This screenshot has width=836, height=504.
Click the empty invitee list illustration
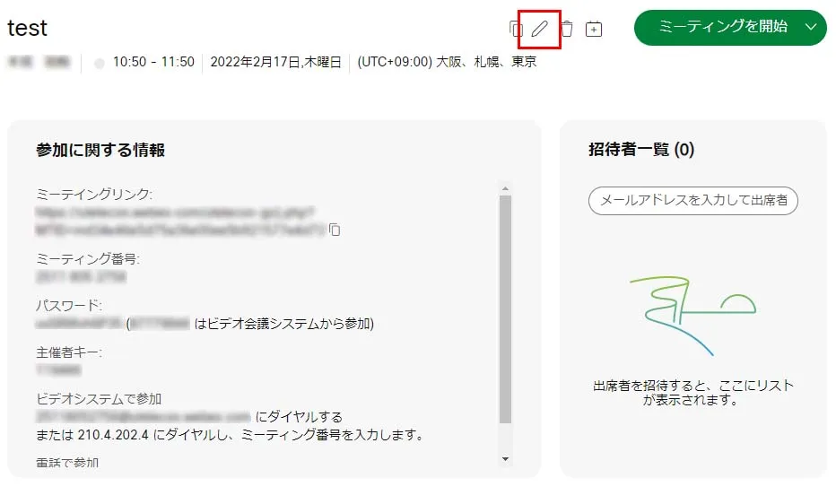(x=692, y=315)
